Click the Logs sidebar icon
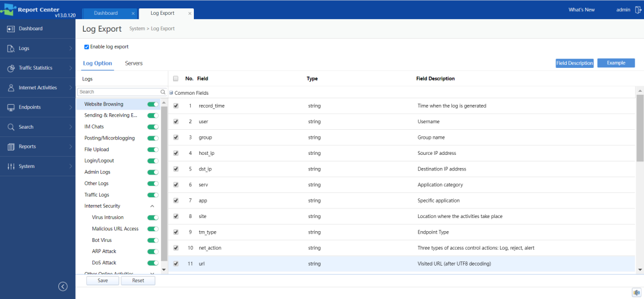This screenshot has width=644, height=299. pyautogui.click(x=11, y=48)
